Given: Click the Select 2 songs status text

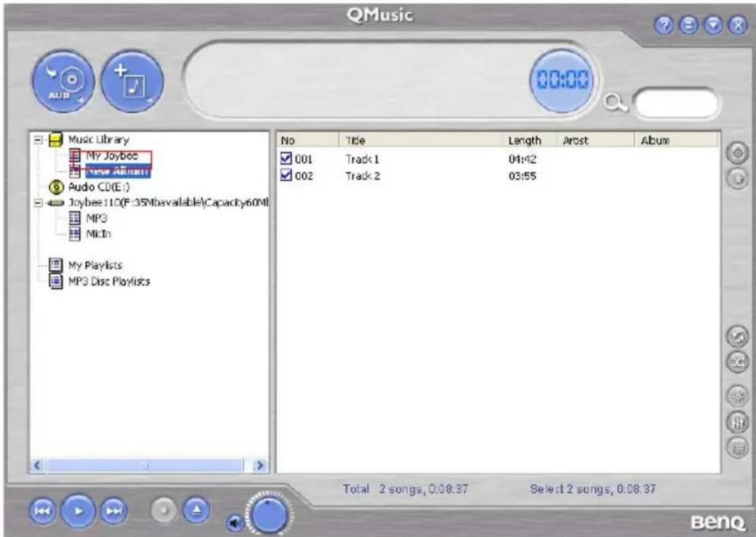Looking at the screenshot, I should pyautogui.click(x=593, y=489).
